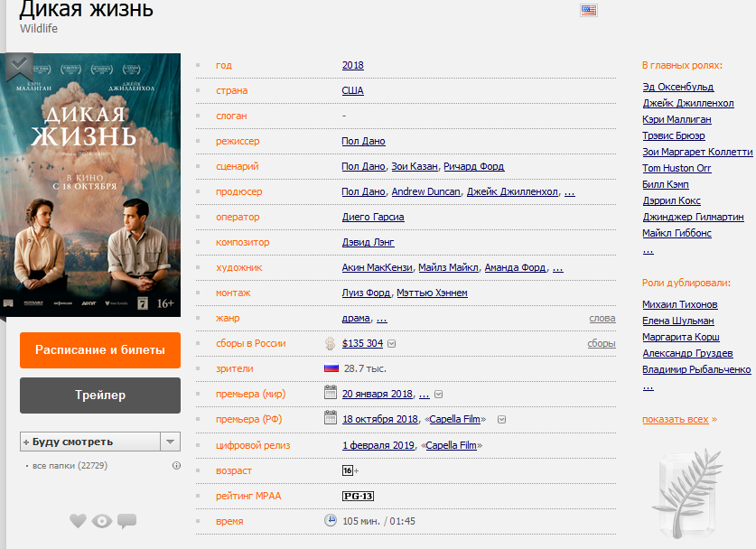This screenshot has width=756, height=549.
Task: Open actress Кэри Маллиган link
Action: point(677,119)
